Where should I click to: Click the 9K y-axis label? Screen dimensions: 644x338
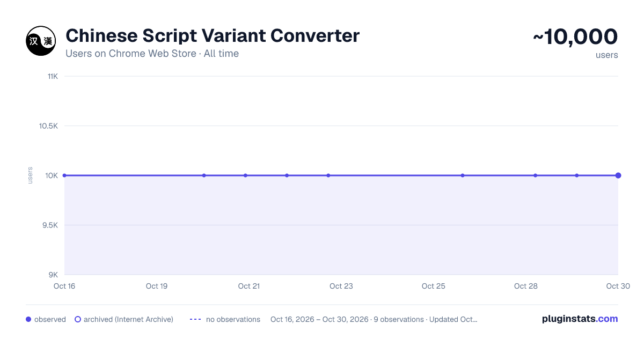tap(54, 275)
